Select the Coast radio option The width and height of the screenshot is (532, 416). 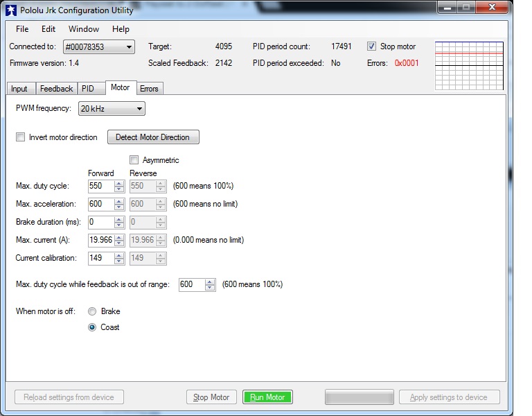point(92,327)
